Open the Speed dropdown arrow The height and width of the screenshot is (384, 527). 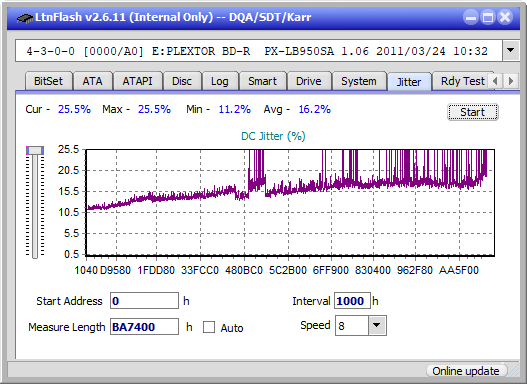(x=377, y=326)
